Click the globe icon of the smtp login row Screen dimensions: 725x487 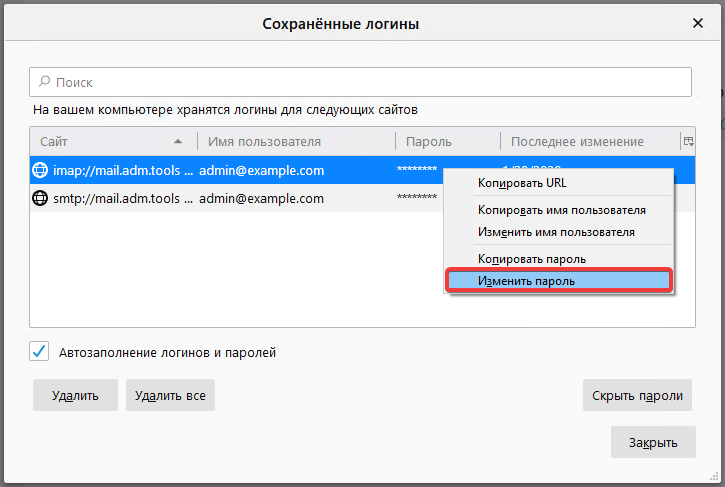[41, 198]
